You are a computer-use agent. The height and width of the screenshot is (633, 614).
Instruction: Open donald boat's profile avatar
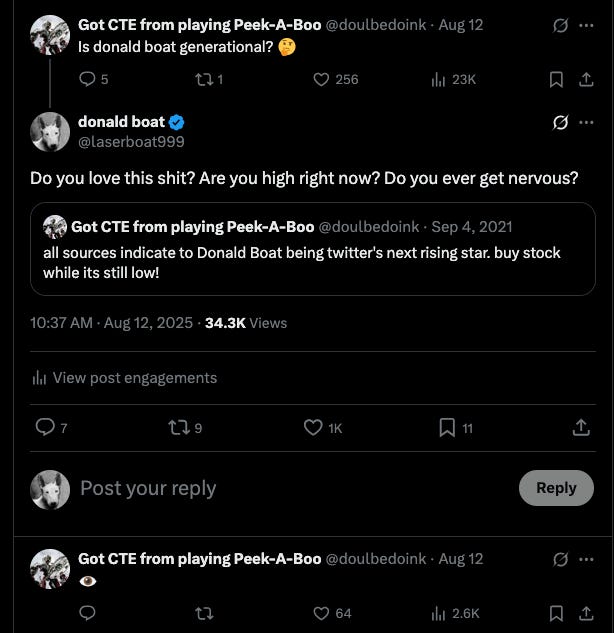click(50, 132)
